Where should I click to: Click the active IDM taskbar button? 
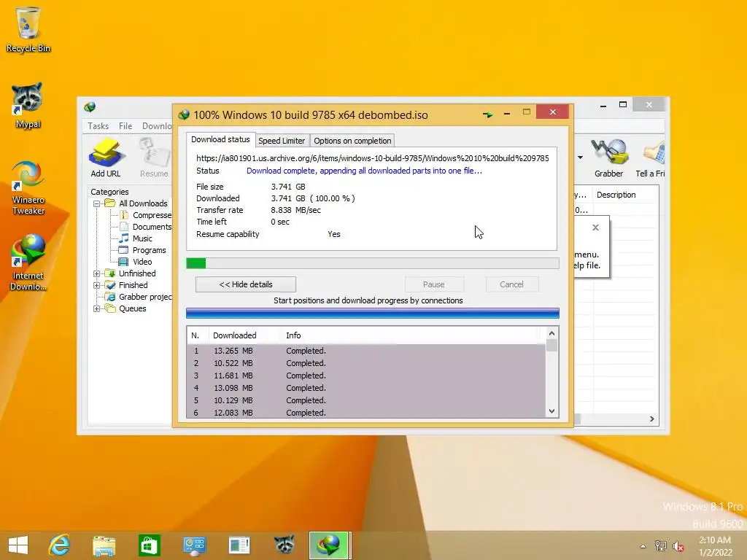click(330, 545)
